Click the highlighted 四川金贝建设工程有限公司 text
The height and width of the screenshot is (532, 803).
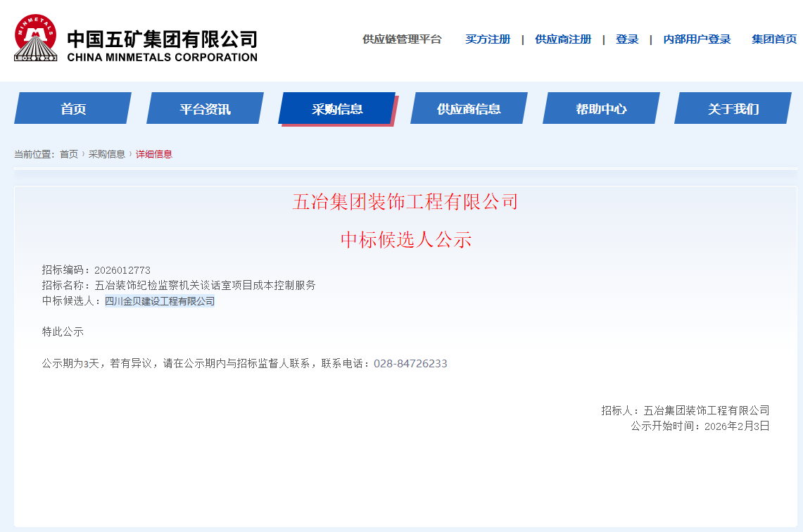[160, 301]
